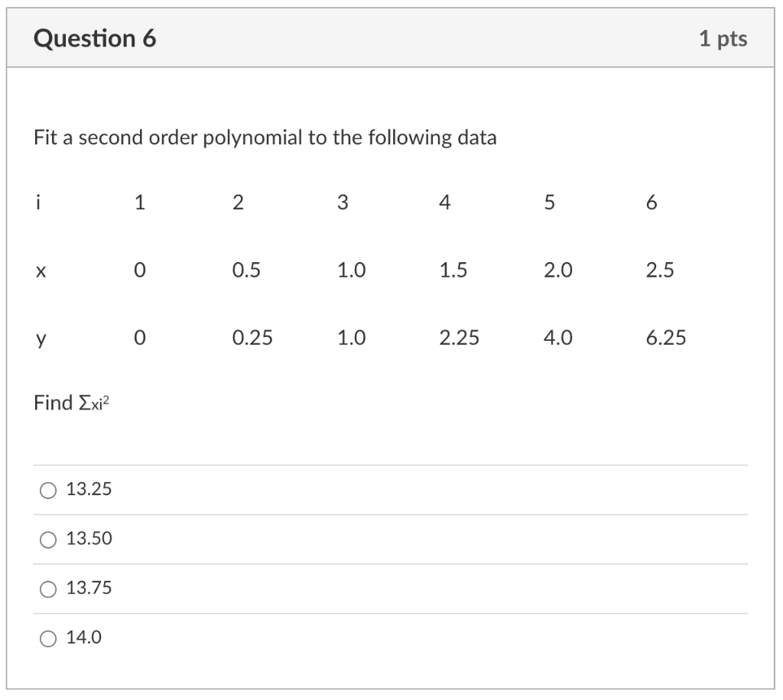783x700 pixels.
Task: Click the answer label 13.25
Action: 90,490
